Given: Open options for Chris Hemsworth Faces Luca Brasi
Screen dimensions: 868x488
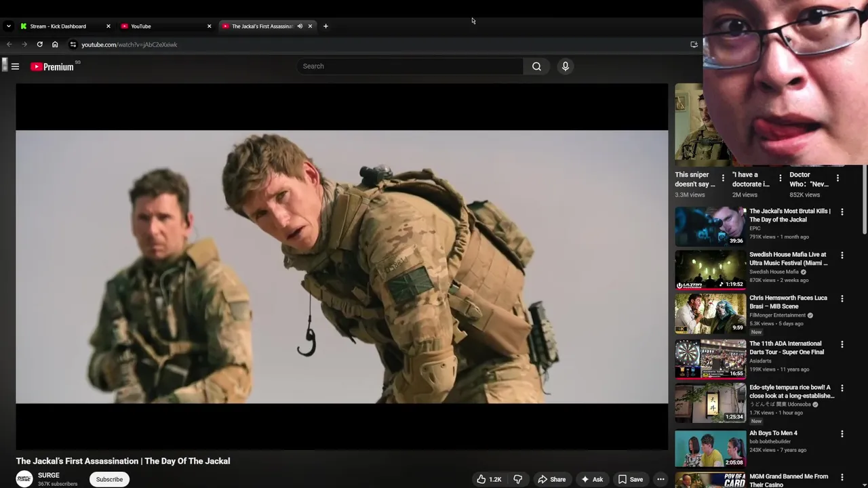Looking at the screenshot, I should click(842, 299).
